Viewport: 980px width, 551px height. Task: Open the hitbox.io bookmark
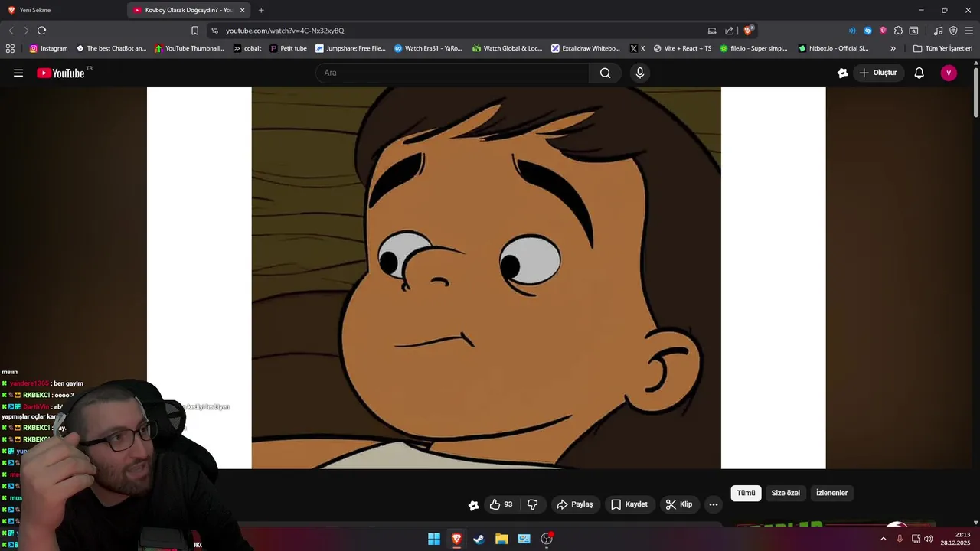pyautogui.click(x=834, y=48)
